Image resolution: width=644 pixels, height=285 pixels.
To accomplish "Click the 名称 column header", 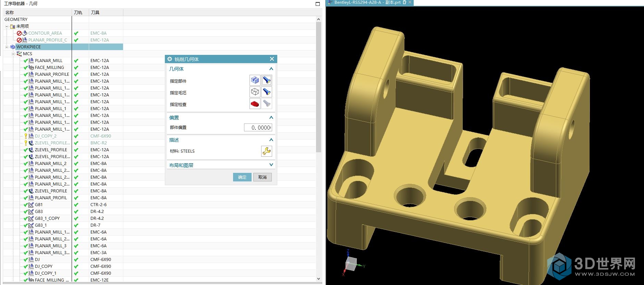I will tap(38, 13).
